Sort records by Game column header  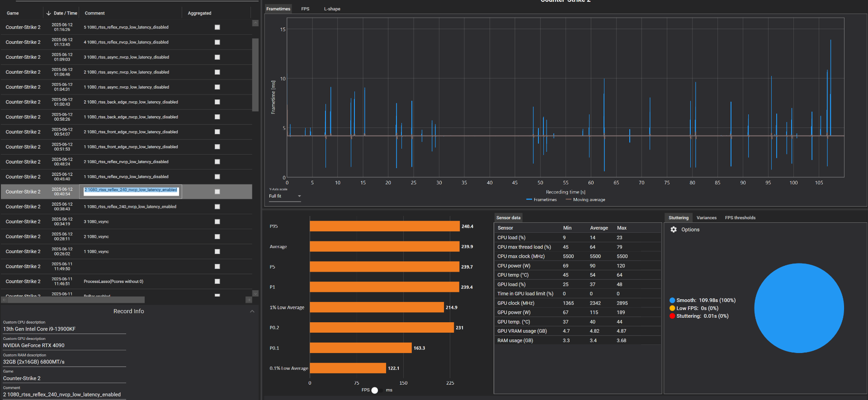13,13
